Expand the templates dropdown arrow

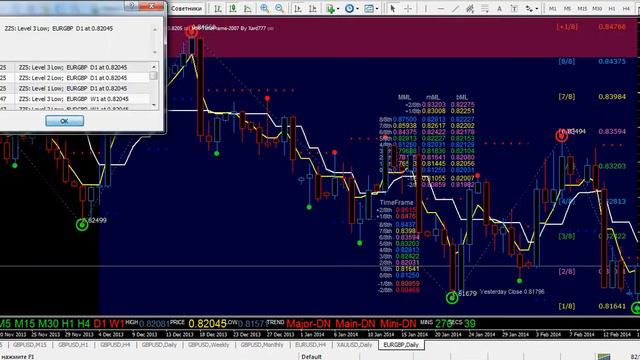point(377,9)
